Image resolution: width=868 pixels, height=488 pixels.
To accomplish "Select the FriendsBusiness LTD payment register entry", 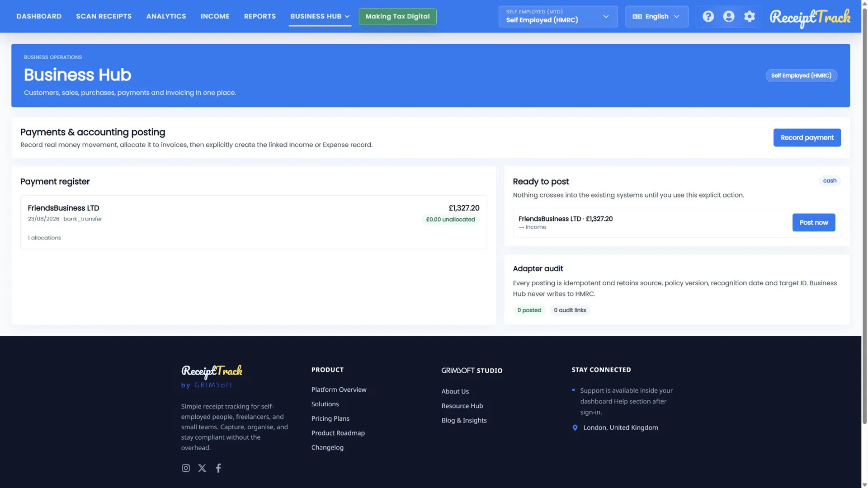I will (x=254, y=222).
